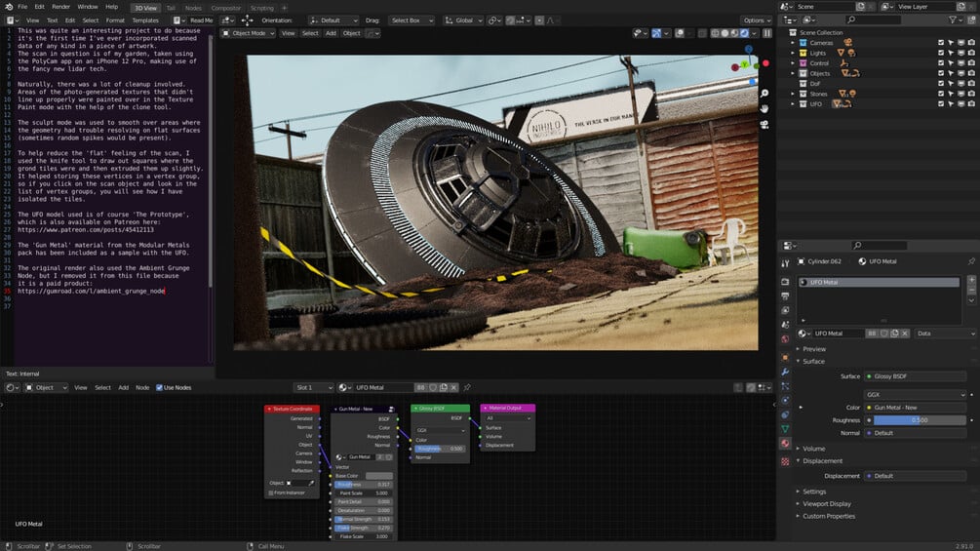Open the Output properties tab icon
This screenshot has height=551, width=980.
click(x=785, y=296)
